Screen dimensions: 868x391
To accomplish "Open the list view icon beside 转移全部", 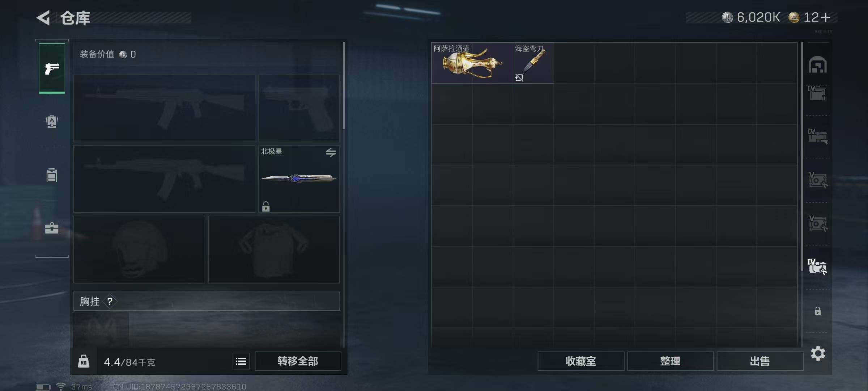I will [241, 361].
